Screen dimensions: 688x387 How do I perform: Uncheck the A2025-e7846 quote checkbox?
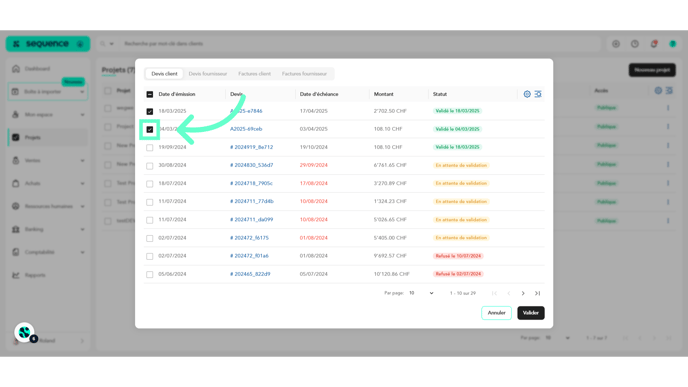point(150,111)
